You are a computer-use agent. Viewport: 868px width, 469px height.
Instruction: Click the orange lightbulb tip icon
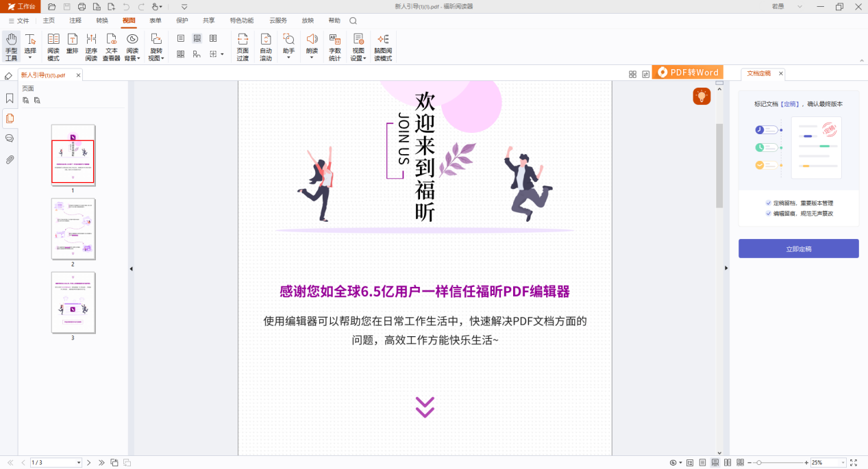pos(702,97)
